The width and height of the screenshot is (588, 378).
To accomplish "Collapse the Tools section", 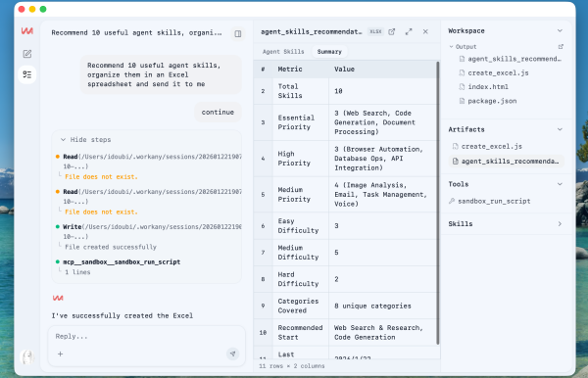I will point(560,184).
